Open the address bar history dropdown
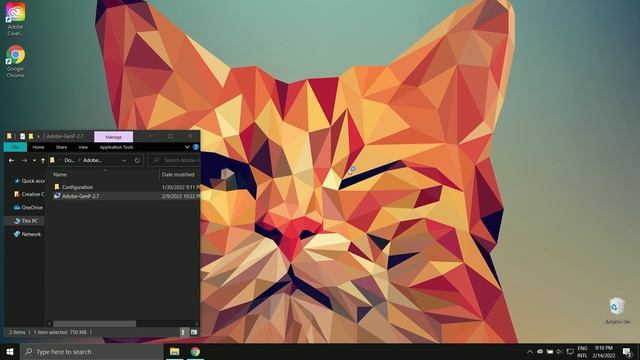Viewport: 640px width, 360px height. (124, 160)
